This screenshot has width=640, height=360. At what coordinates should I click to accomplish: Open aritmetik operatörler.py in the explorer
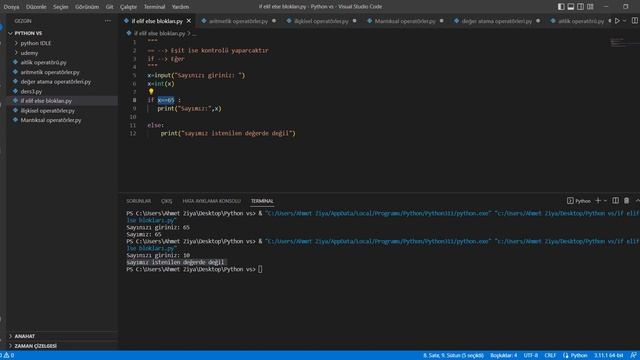coord(61,72)
